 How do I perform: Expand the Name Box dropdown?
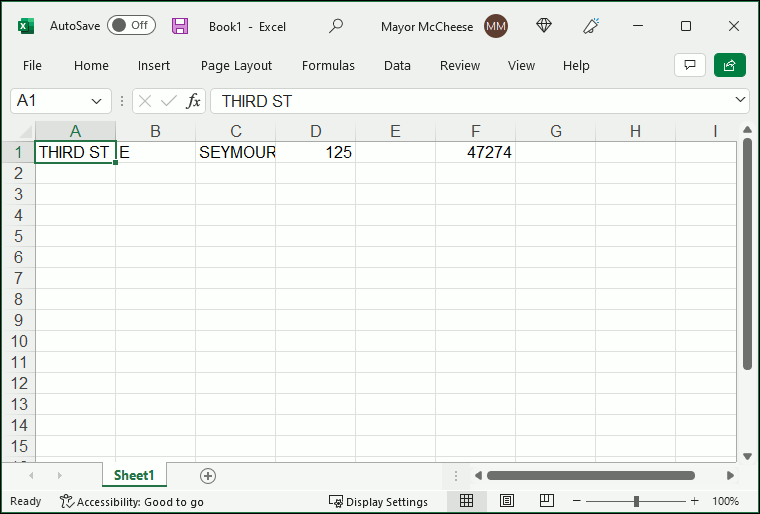pyautogui.click(x=98, y=101)
